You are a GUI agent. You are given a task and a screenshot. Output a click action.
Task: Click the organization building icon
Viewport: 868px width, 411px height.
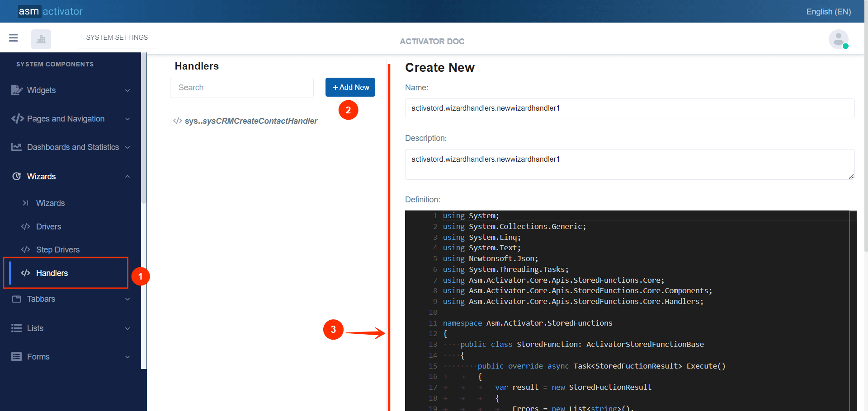tap(41, 39)
